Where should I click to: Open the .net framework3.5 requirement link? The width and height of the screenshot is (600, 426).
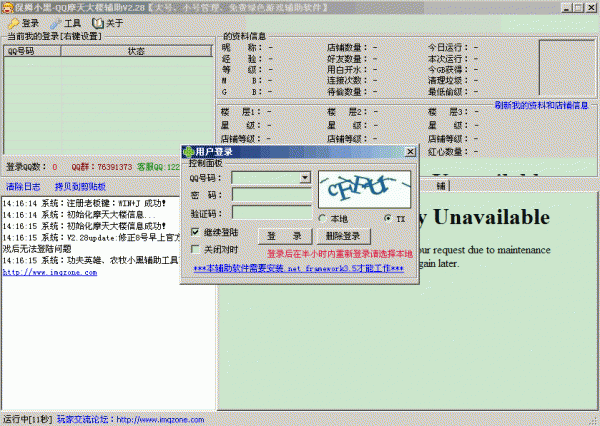(x=298, y=269)
